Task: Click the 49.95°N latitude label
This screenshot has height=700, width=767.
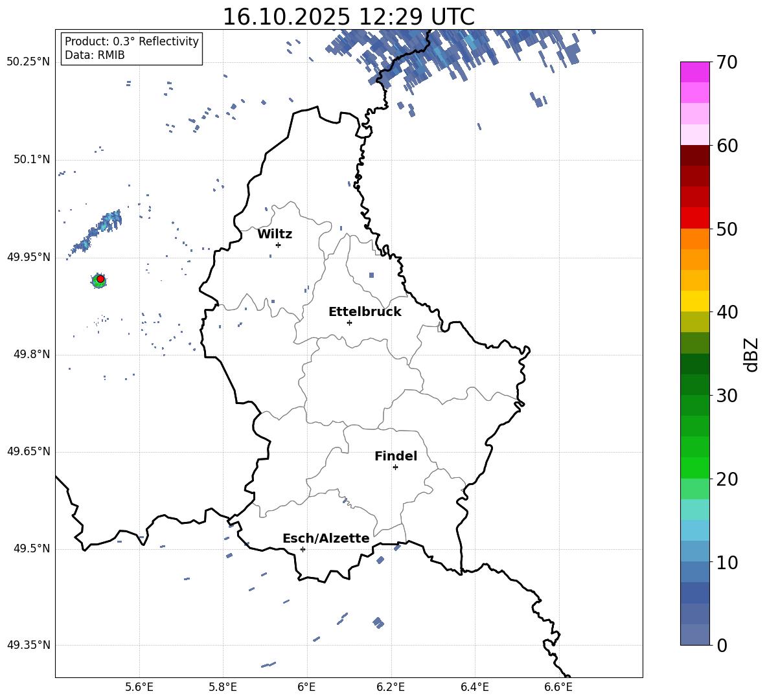Action: coord(28,257)
